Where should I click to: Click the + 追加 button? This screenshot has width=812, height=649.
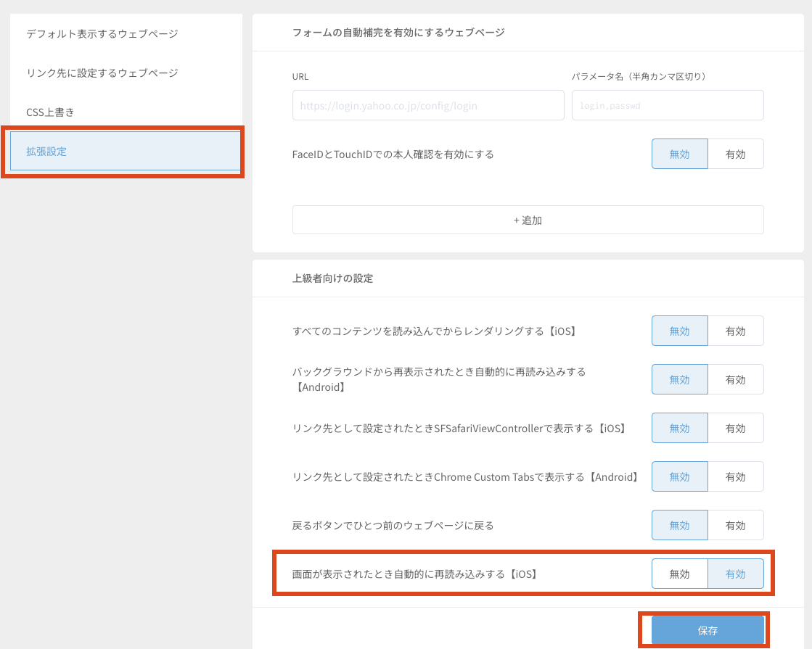click(x=528, y=220)
